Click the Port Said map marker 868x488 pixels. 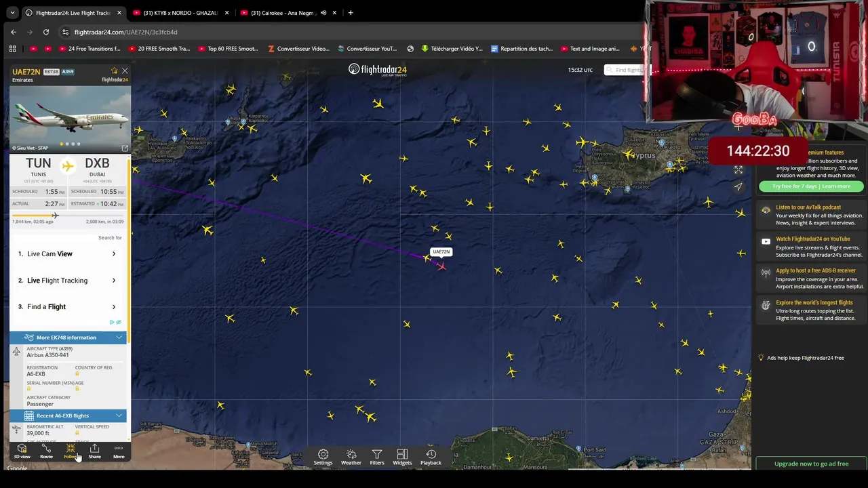click(578, 449)
